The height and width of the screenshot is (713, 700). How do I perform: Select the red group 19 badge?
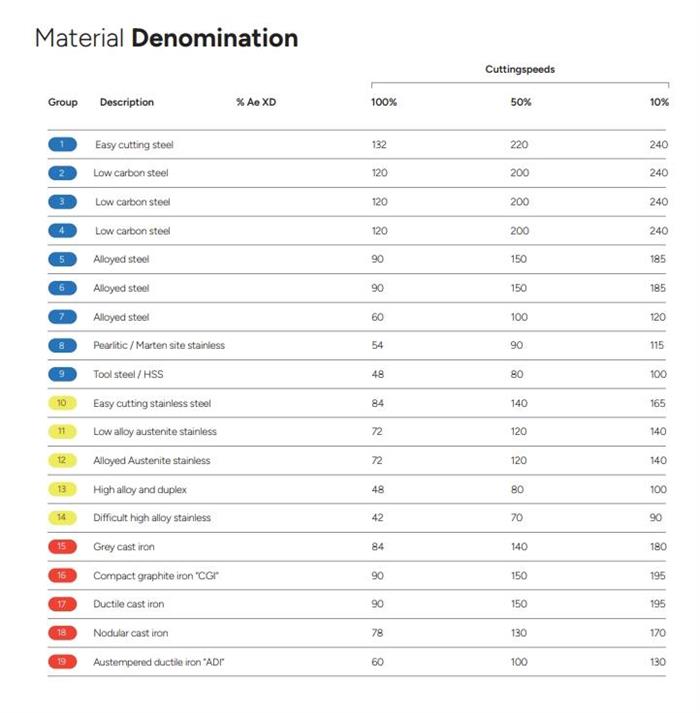pos(62,662)
